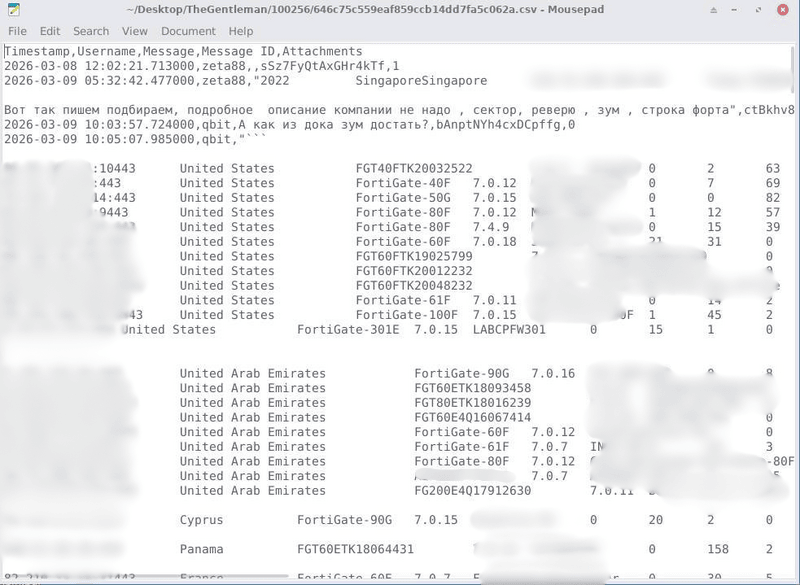
Task: Click the text SingaporeSingapore
Action: (x=421, y=81)
